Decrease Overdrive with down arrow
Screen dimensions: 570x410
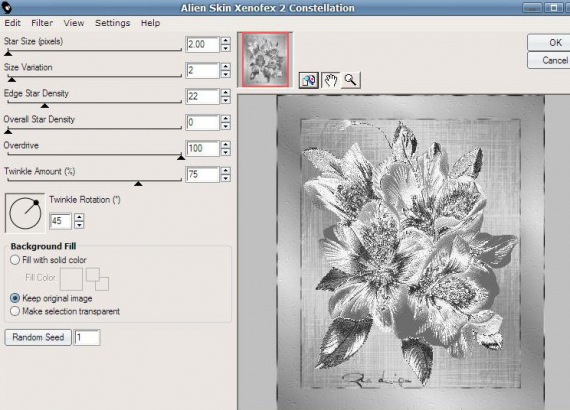226,152
